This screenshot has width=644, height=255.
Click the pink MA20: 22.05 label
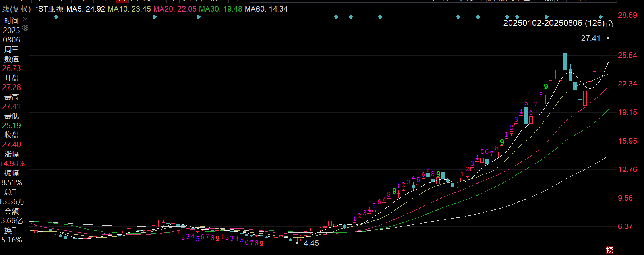click(x=175, y=9)
